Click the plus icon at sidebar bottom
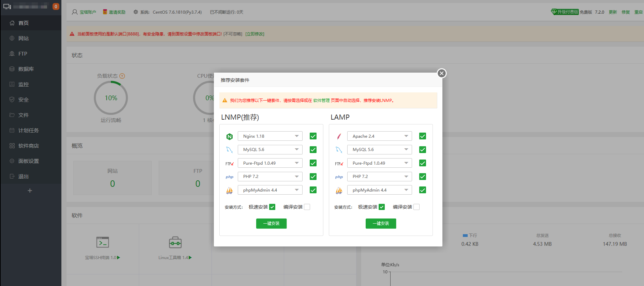The image size is (644, 286). pos(30,191)
